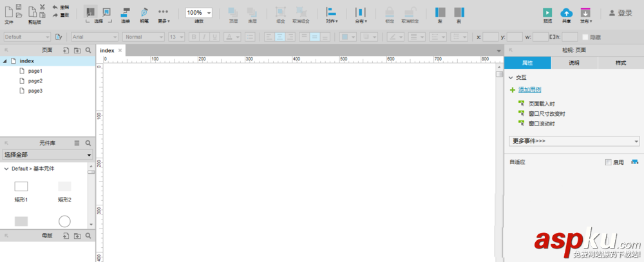The width and height of the screenshot is (644, 262).
Task: Switch to the Properties (属性) tab
Action: 527,63
